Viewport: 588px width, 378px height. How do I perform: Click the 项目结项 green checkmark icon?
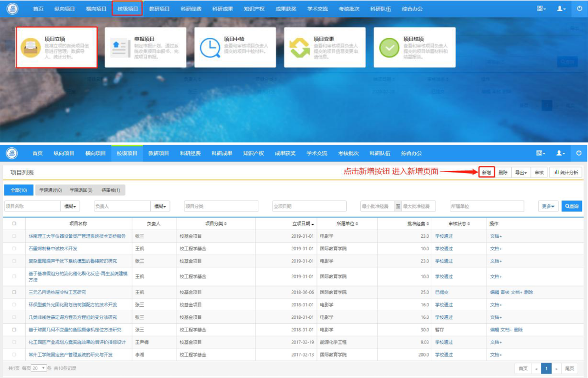[x=389, y=48]
